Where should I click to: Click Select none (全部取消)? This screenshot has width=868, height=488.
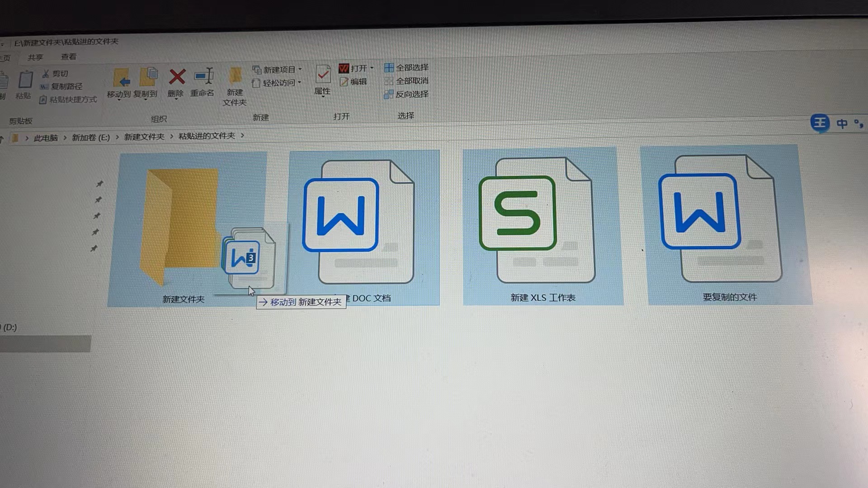point(406,81)
